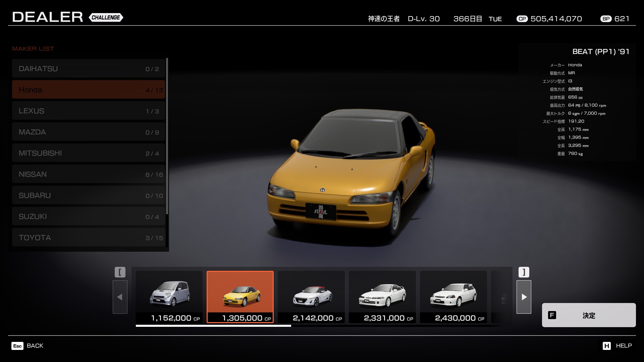Click the maker list vertical scrollbar
This screenshot has width=644, height=362.
click(167, 136)
